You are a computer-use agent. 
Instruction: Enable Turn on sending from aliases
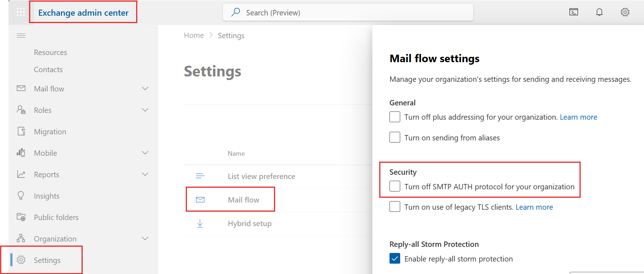point(395,137)
